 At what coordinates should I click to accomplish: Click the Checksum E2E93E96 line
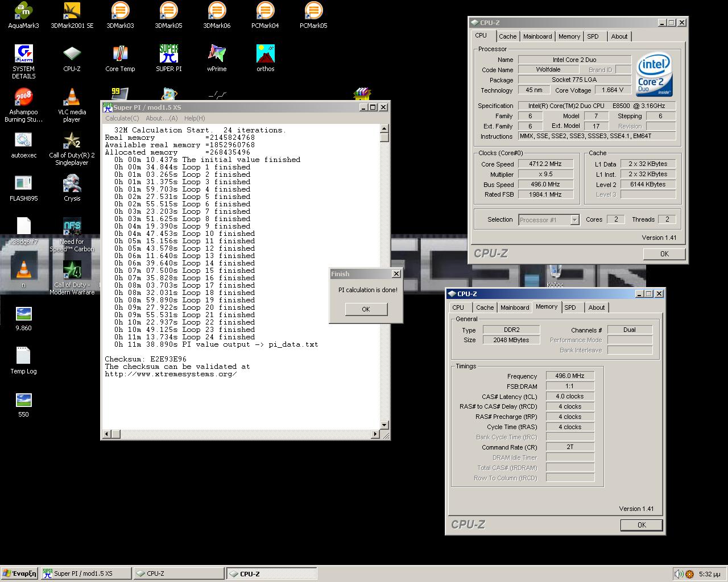(146, 359)
